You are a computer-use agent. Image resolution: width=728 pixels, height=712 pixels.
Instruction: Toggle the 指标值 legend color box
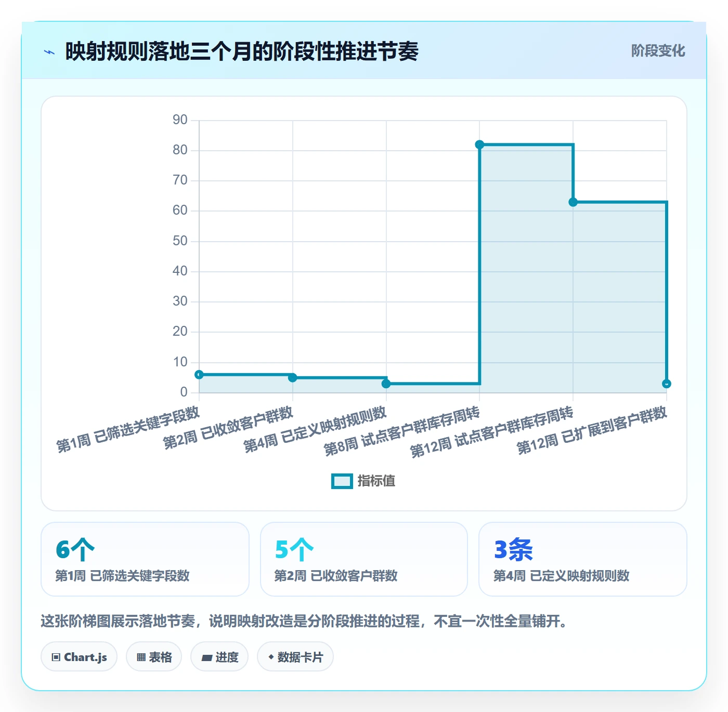[x=342, y=481]
